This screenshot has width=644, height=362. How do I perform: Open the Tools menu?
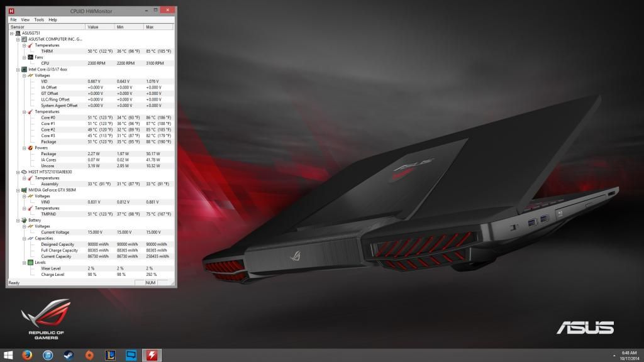39,19
